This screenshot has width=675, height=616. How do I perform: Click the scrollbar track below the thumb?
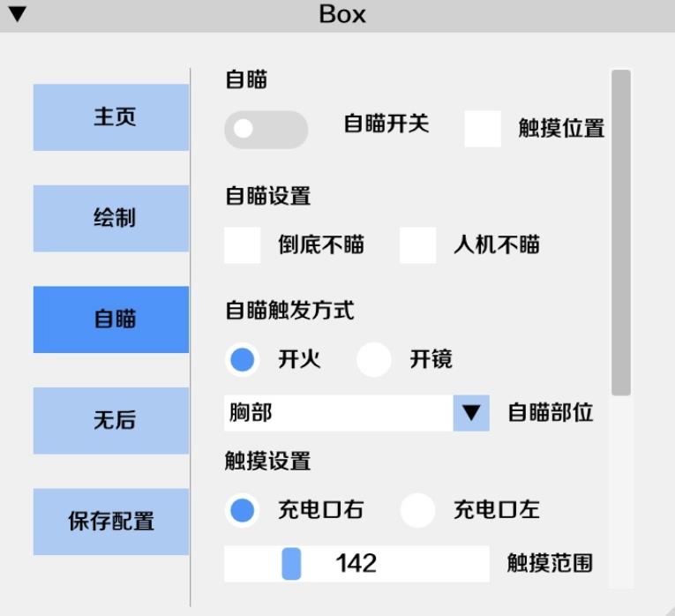click(621, 492)
